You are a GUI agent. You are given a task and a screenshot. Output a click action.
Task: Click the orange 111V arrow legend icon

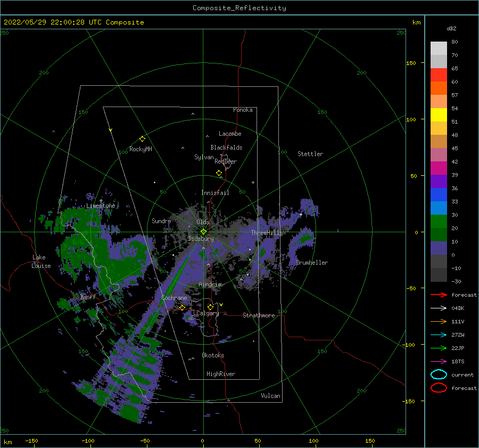(x=439, y=321)
